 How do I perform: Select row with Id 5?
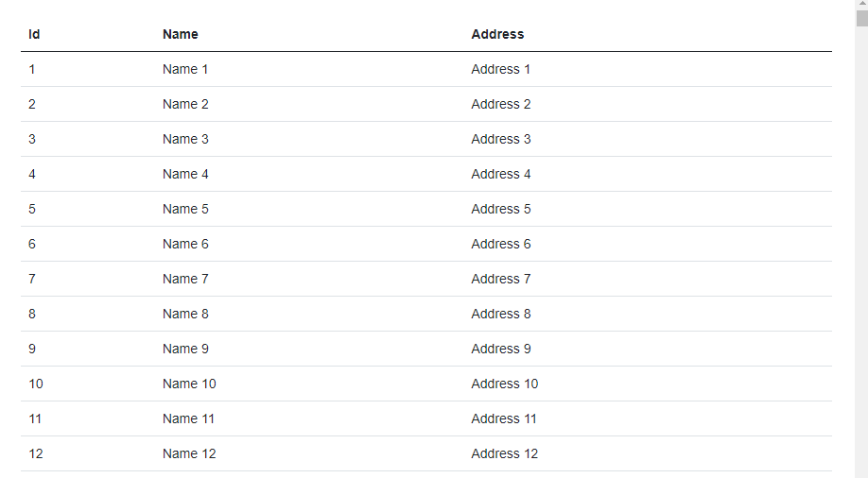[x=426, y=209]
